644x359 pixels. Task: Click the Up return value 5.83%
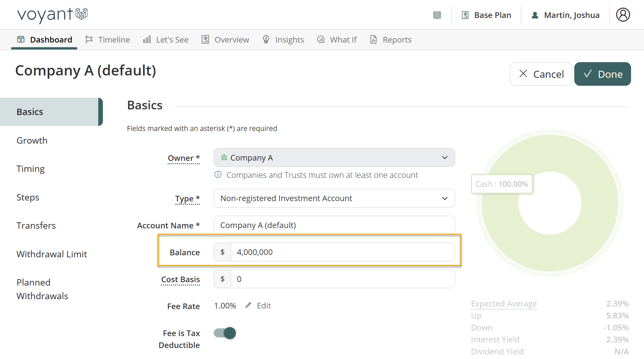coord(617,316)
